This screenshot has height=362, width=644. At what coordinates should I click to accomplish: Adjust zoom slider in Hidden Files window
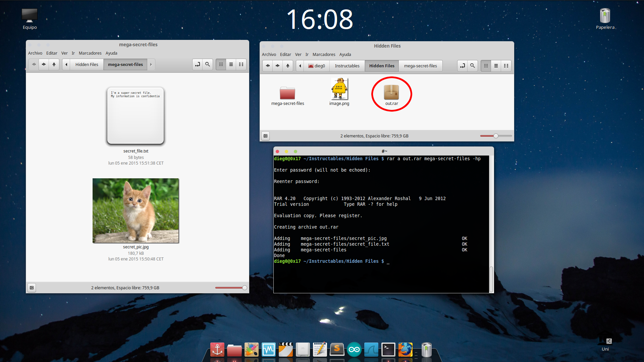pyautogui.click(x=496, y=136)
